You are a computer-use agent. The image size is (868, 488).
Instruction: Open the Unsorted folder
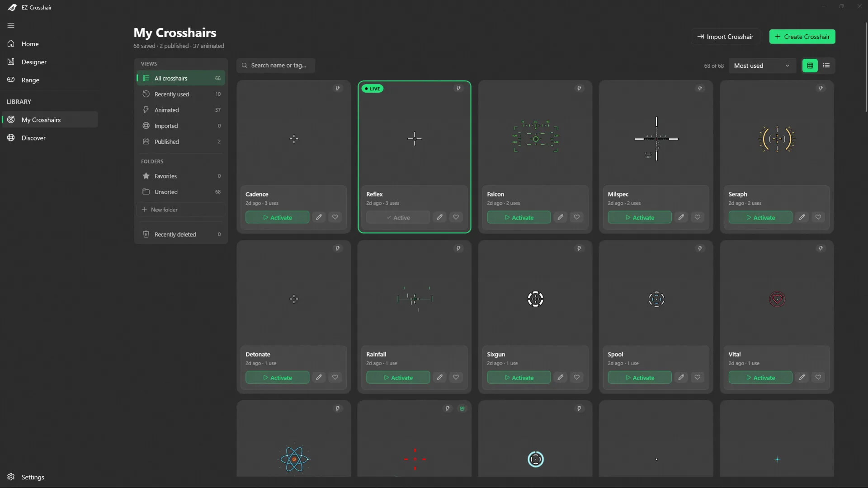click(x=181, y=192)
